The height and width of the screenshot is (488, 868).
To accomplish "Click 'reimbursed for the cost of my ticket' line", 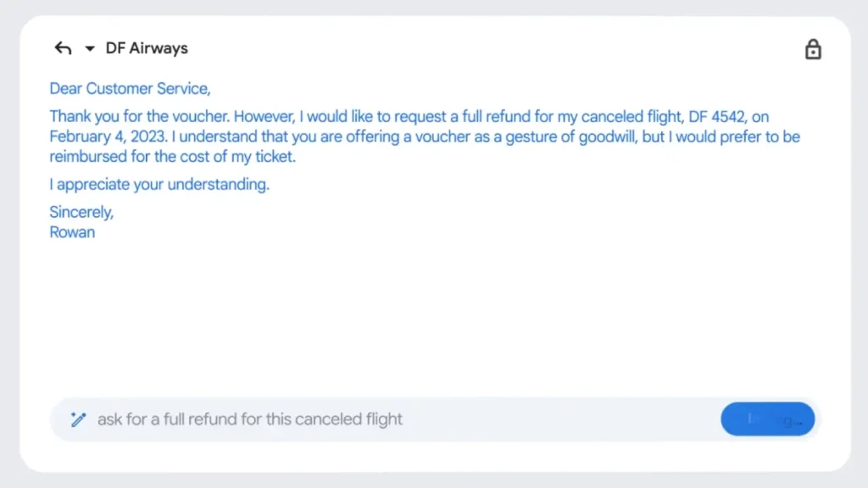I will pyautogui.click(x=173, y=157).
